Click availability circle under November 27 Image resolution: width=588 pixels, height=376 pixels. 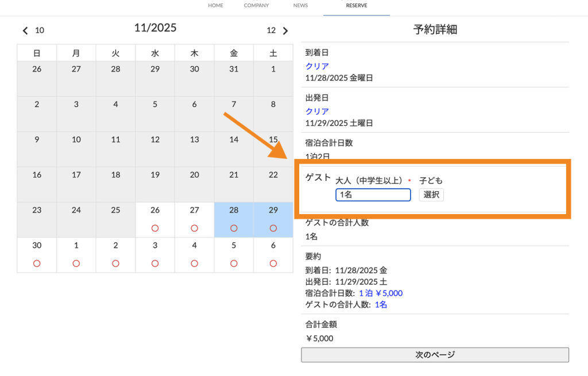(x=194, y=228)
